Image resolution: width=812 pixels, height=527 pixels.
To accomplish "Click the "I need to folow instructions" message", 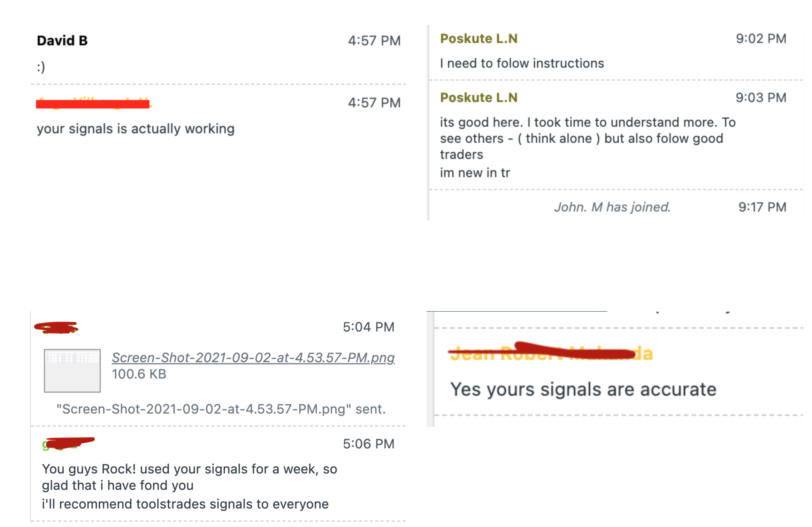I will pyautogui.click(x=522, y=63).
